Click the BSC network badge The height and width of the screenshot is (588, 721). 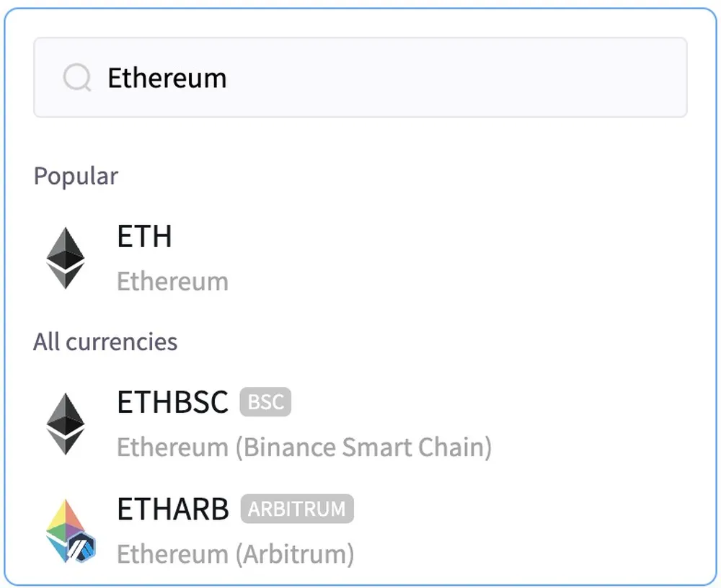[265, 402]
